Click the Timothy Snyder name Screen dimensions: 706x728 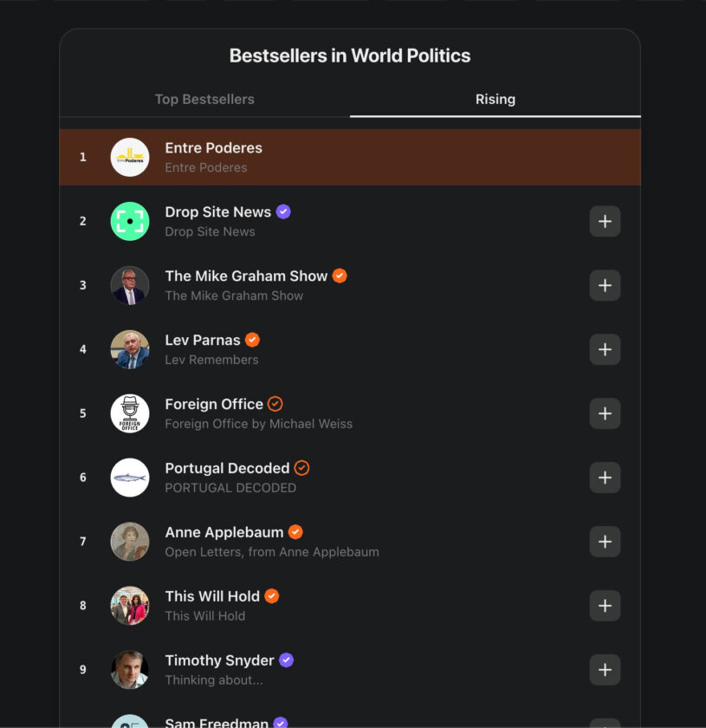click(219, 660)
